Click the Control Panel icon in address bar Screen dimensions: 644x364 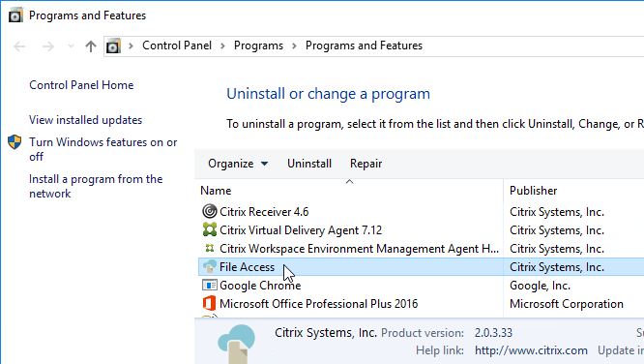[x=113, y=45]
